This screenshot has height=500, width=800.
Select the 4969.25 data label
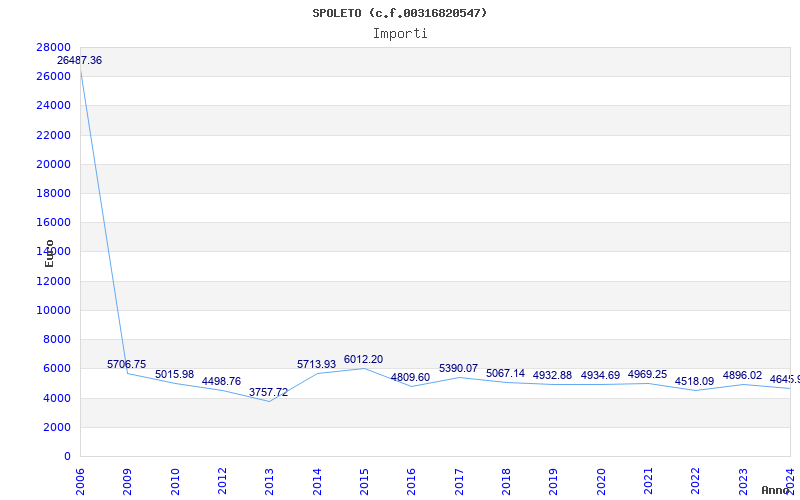click(647, 374)
